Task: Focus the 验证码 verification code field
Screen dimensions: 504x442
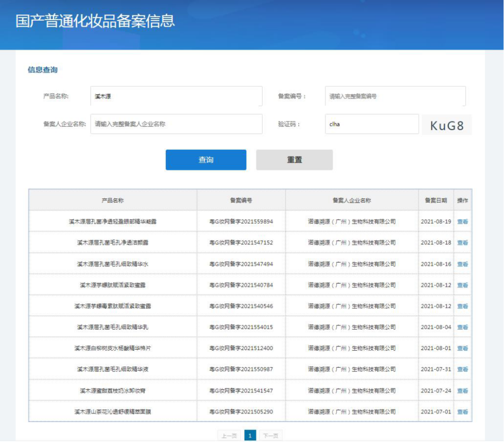Action: click(372, 124)
